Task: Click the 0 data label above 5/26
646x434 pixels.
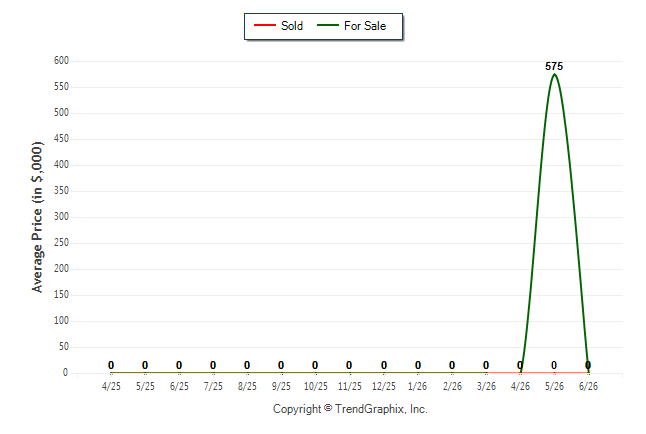Action: coord(554,365)
